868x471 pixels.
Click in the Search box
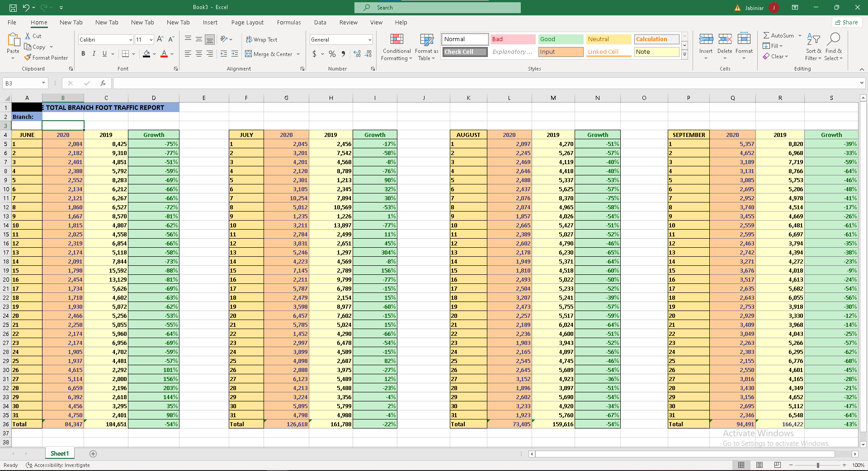tap(438, 8)
